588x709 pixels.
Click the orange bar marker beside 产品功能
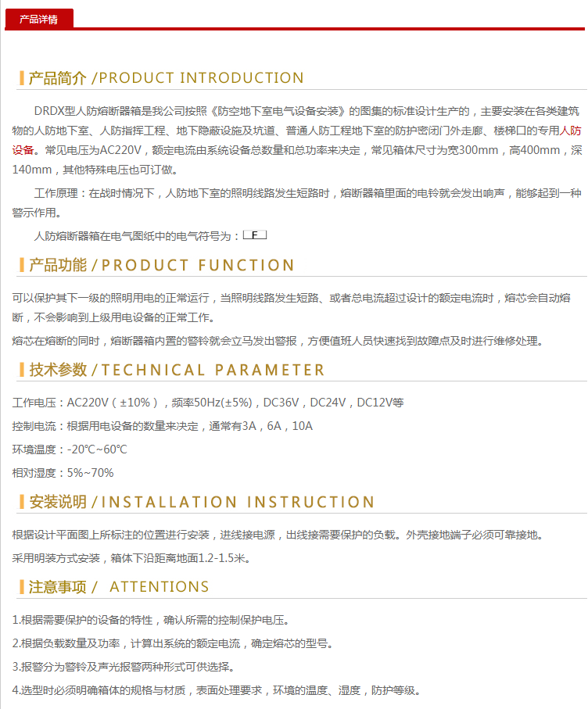click(x=22, y=265)
